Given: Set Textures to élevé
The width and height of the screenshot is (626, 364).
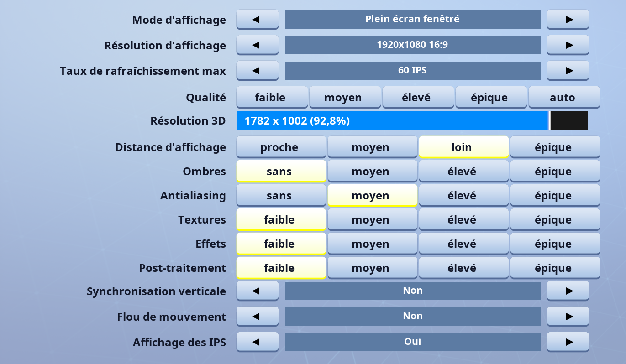Looking at the screenshot, I should pyautogui.click(x=464, y=219).
